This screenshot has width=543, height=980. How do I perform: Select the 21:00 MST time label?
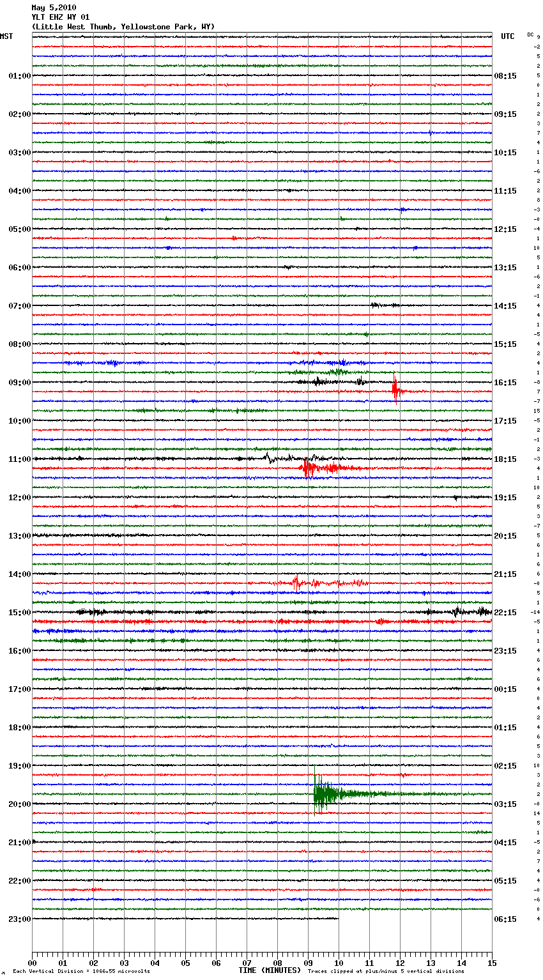point(20,843)
